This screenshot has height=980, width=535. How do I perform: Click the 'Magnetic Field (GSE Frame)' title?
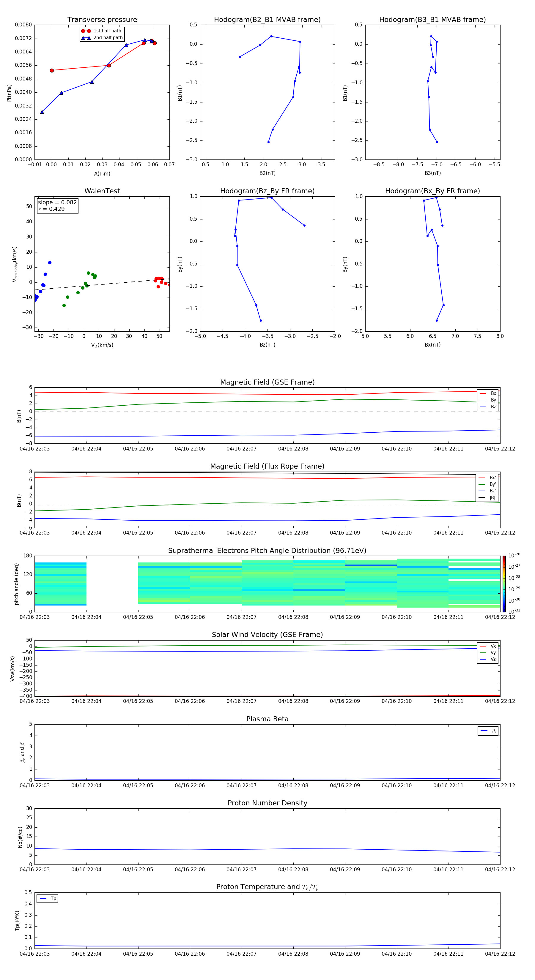point(267,382)
